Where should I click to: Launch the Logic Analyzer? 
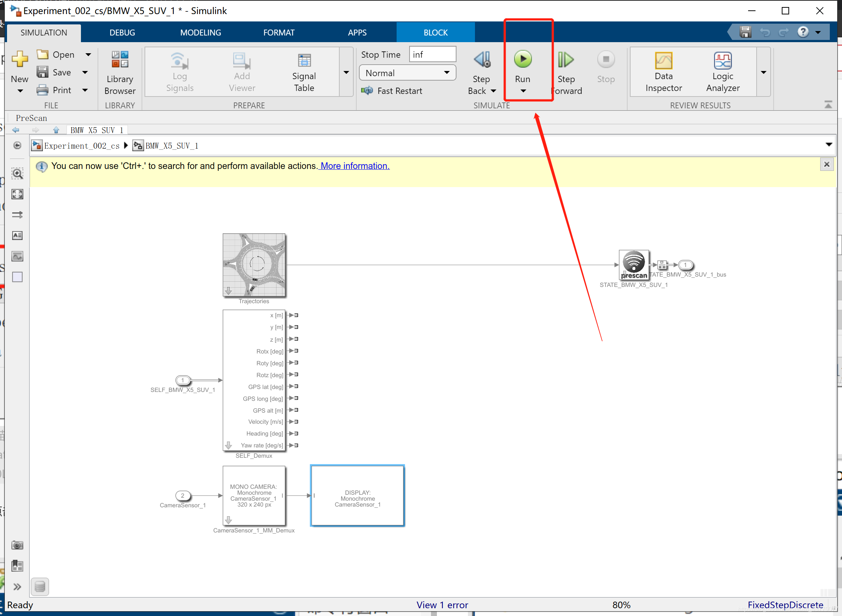(722, 72)
